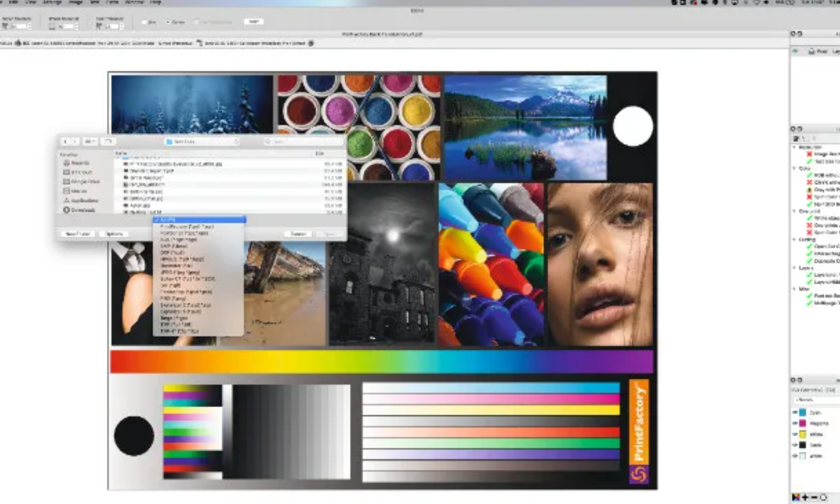Click the remove channel minus icon

click(814, 498)
